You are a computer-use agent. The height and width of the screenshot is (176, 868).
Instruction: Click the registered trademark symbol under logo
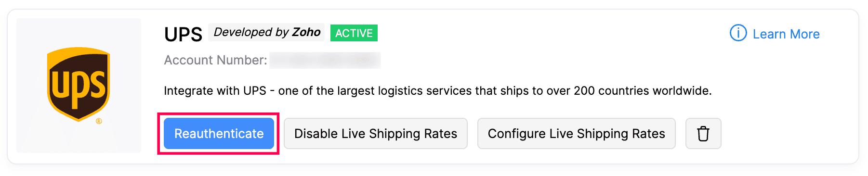click(x=99, y=121)
